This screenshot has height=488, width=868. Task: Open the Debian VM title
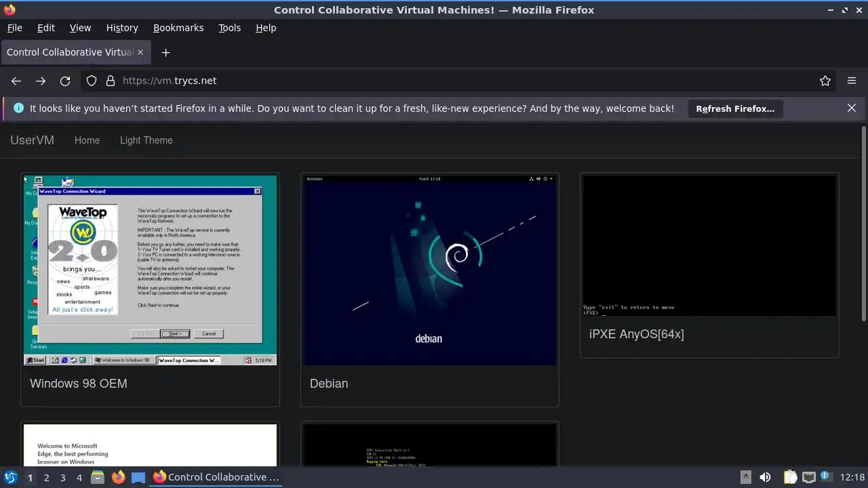tap(329, 384)
